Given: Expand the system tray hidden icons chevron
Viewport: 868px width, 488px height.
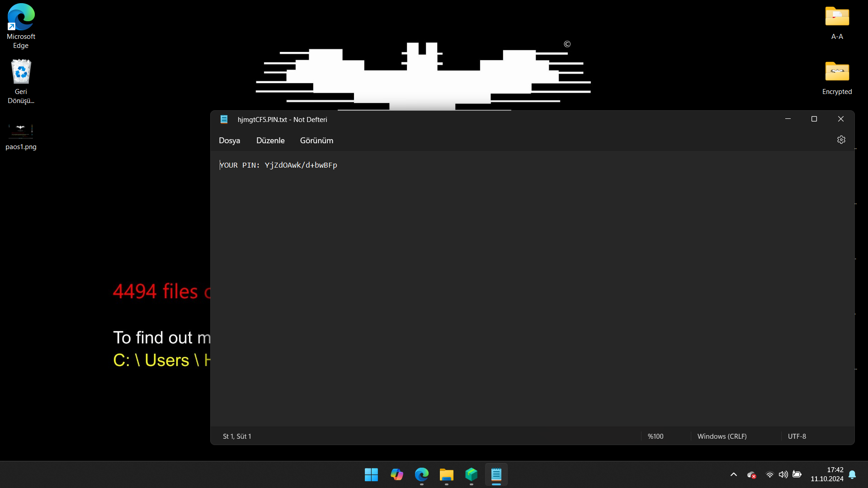Looking at the screenshot, I should pyautogui.click(x=733, y=474).
